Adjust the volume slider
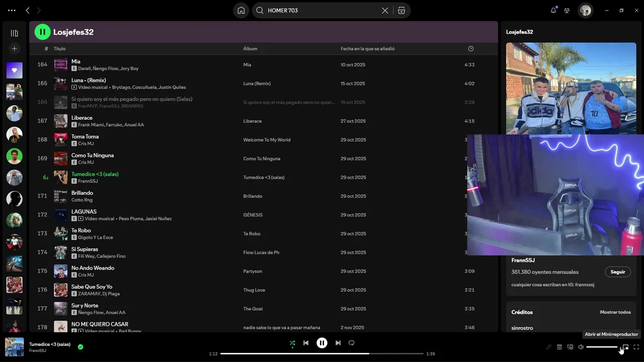This screenshot has width=644, height=362. coord(602,347)
